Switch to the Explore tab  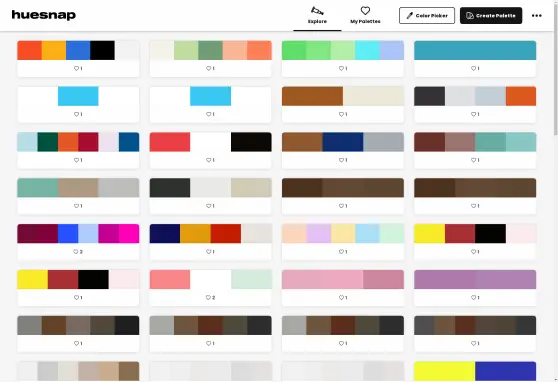(x=317, y=16)
